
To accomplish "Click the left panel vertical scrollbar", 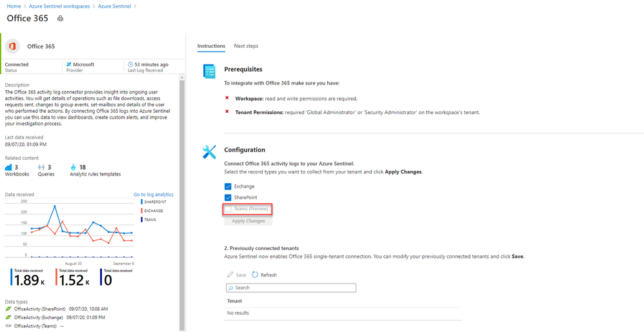I will click(x=182, y=205).
